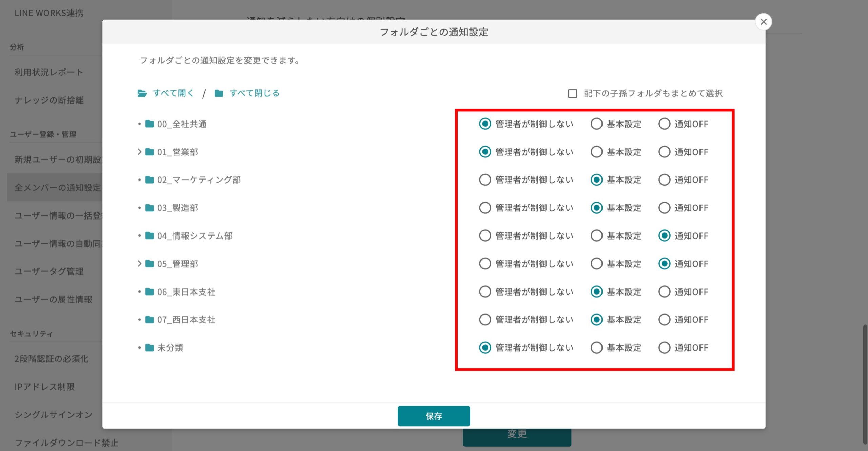Select 通知OFF for 03_製造部
Screen dimensions: 868x451
[664, 208]
